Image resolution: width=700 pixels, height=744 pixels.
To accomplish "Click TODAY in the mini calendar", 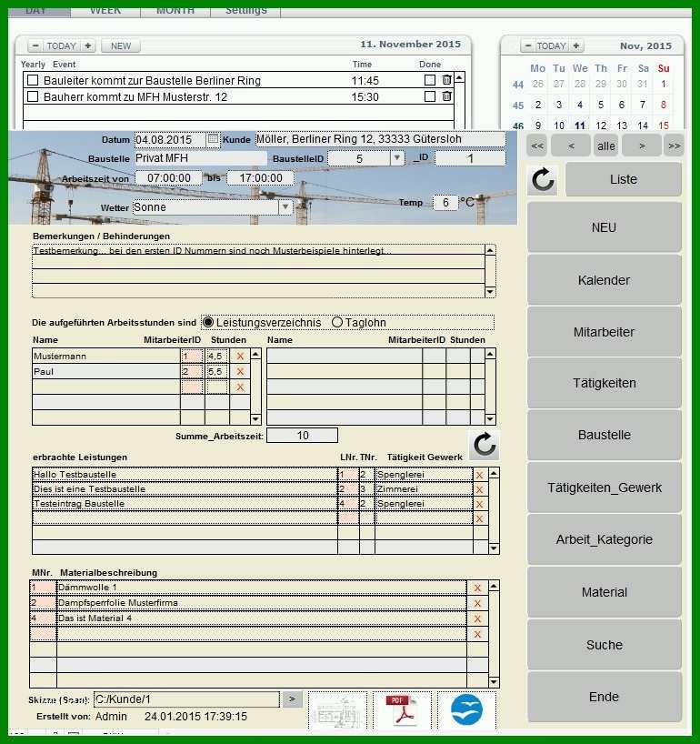I will pyautogui.click(x=552, y=46).
